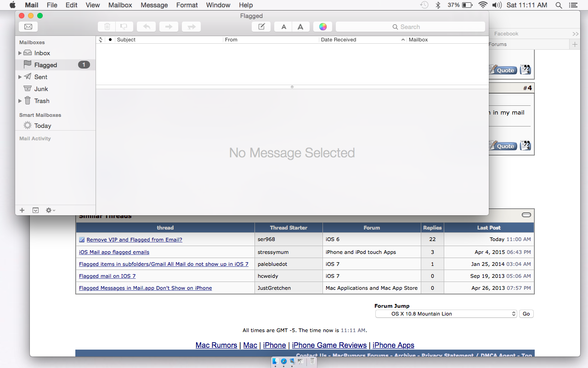588x368 pixels.
Task: Open the Sent mailbox
Action: tap(55, 77)
